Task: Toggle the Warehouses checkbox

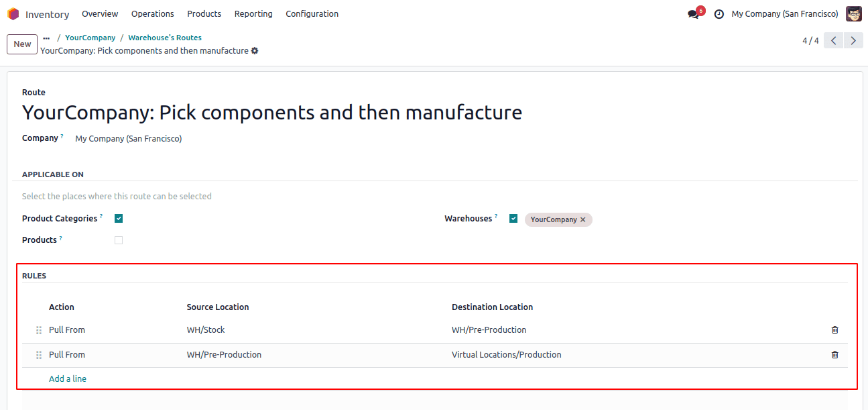Action: coord(513,219)
